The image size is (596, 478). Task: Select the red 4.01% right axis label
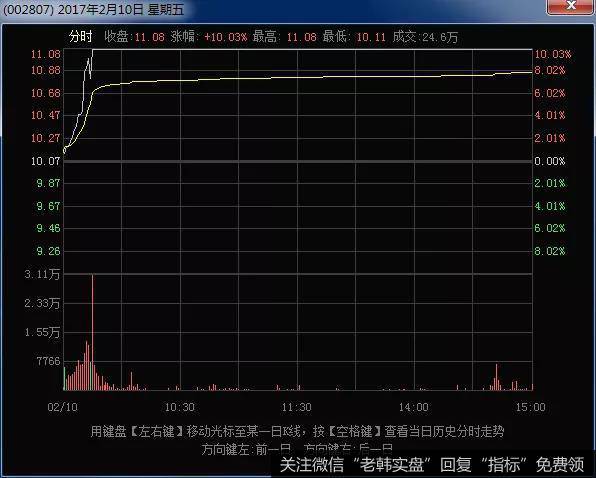550,115
